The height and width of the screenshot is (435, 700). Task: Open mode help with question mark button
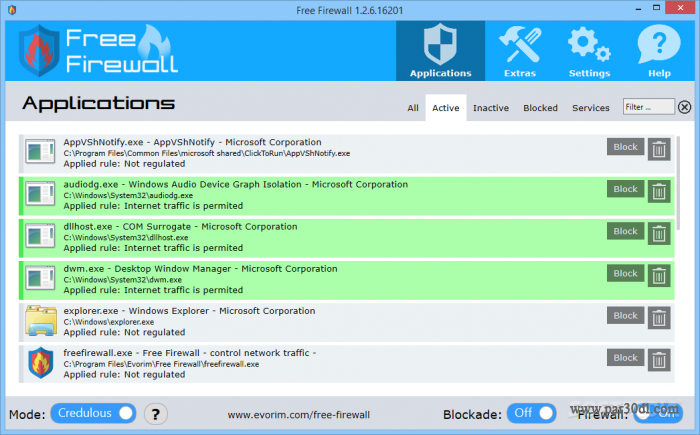(156, 414)
